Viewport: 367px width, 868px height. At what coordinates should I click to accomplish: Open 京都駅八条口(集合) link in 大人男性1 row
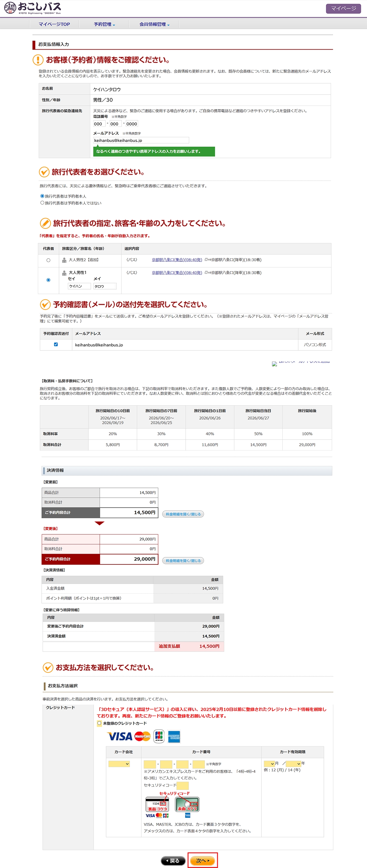pos(177,273)
